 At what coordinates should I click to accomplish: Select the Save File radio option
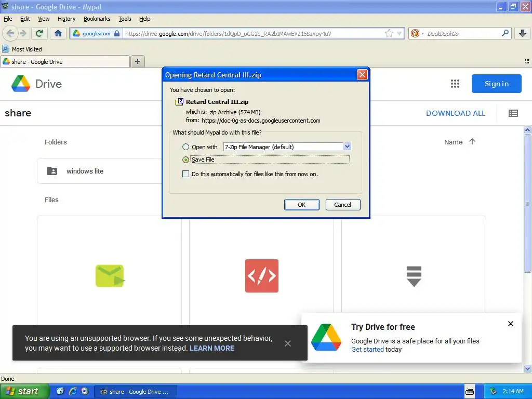point(185,159)
